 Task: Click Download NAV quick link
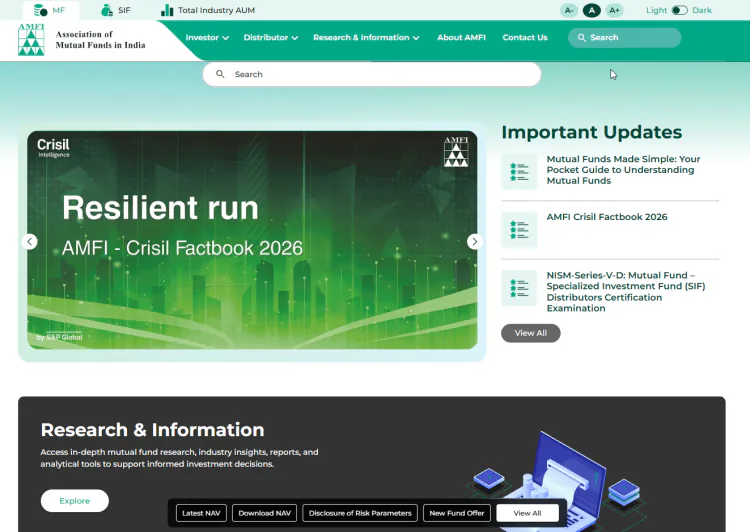click(265, 513)
